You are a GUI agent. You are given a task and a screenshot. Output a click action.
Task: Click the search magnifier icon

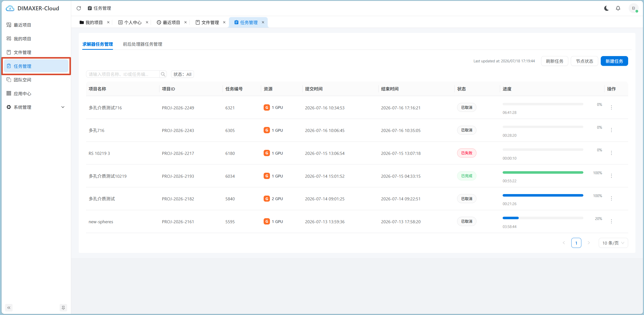163,74
